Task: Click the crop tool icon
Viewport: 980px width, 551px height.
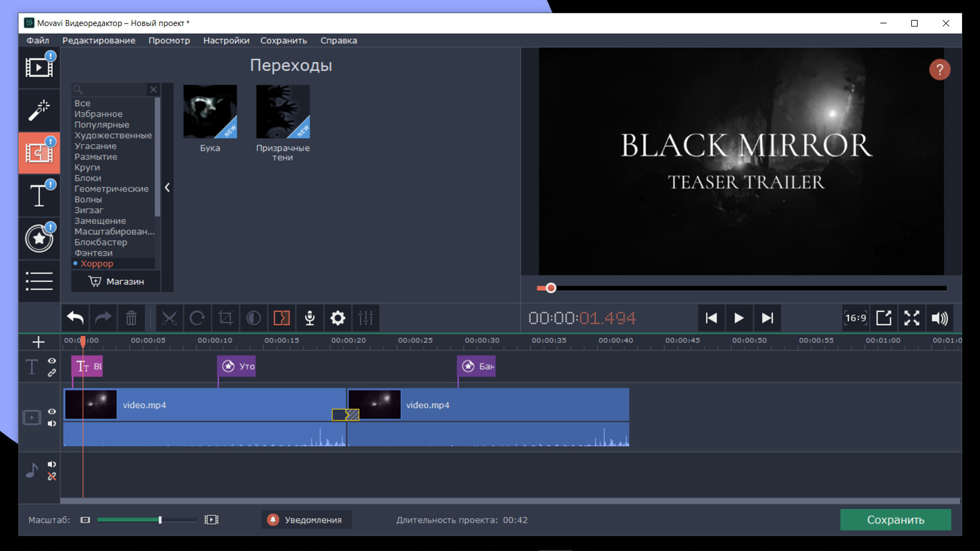Action: click(225, 318)
